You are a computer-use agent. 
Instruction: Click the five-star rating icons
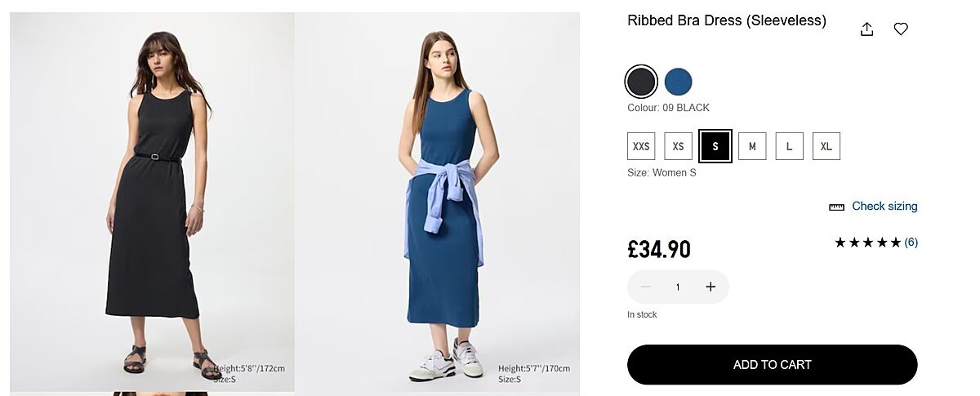[867, 242]
